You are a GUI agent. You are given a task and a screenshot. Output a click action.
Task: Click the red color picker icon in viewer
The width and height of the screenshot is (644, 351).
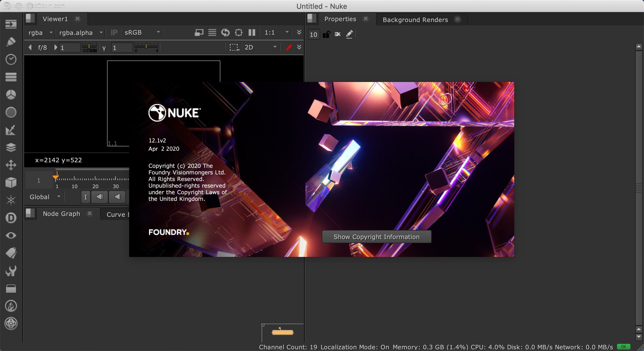[289, 48]
